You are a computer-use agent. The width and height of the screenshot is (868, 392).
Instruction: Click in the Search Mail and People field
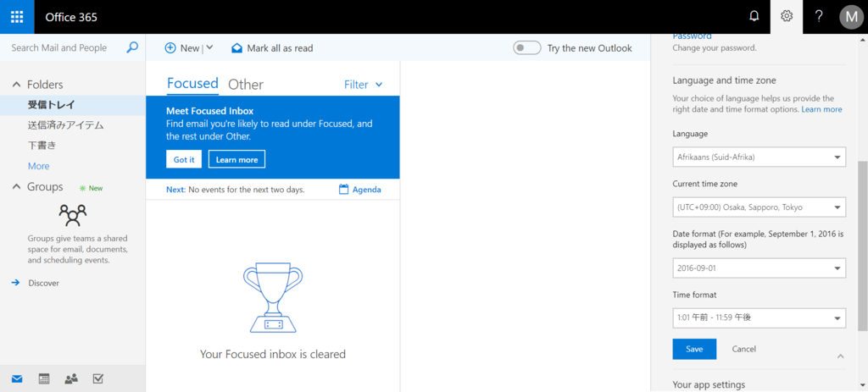coord(59,48)
